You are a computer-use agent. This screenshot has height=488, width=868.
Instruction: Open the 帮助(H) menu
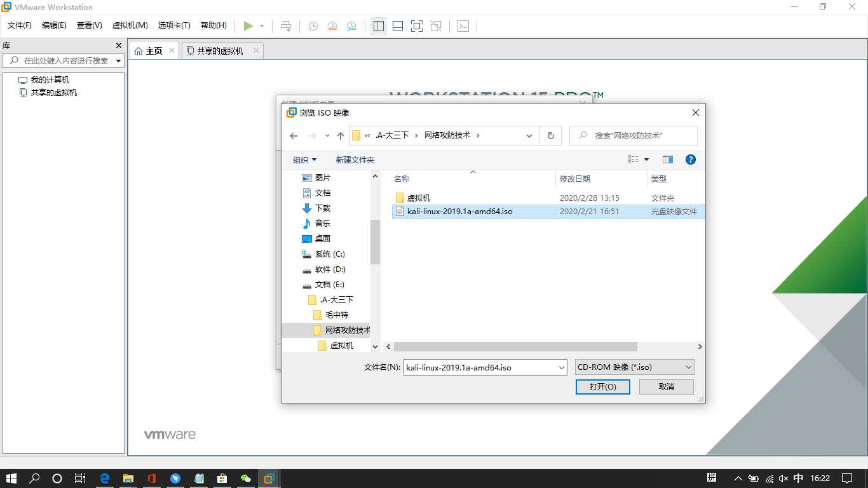point(214,25)
